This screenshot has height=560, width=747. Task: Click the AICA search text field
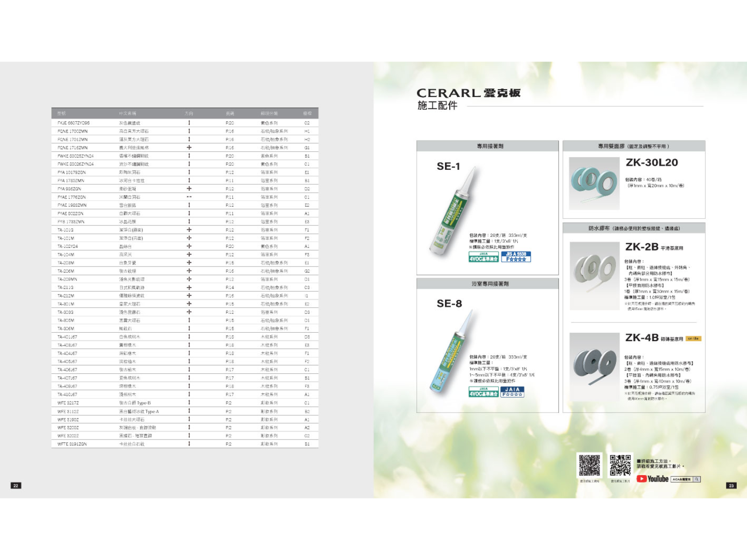click(x=682, y=479)
